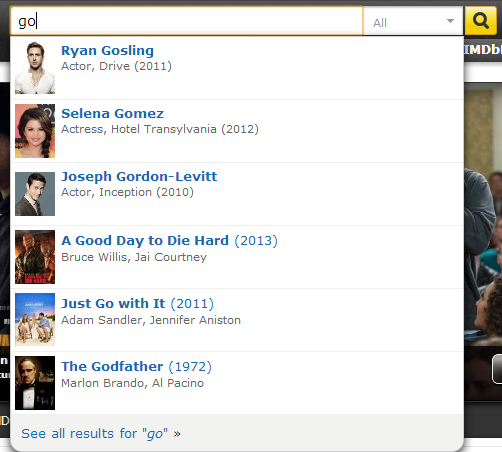This screenshot has width=502, height=452.
Task: Click the search field containing go
Action: pyautogui.click(x=187, y=21)
